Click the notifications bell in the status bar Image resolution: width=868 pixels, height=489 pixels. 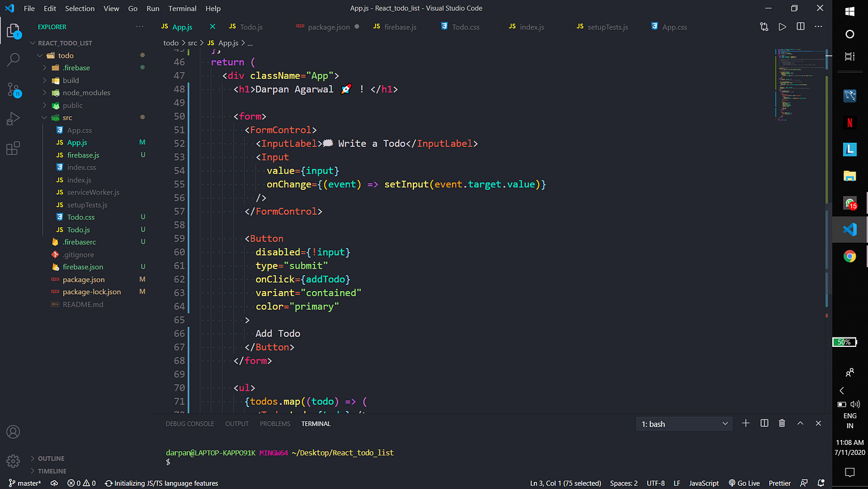(821, 483)
